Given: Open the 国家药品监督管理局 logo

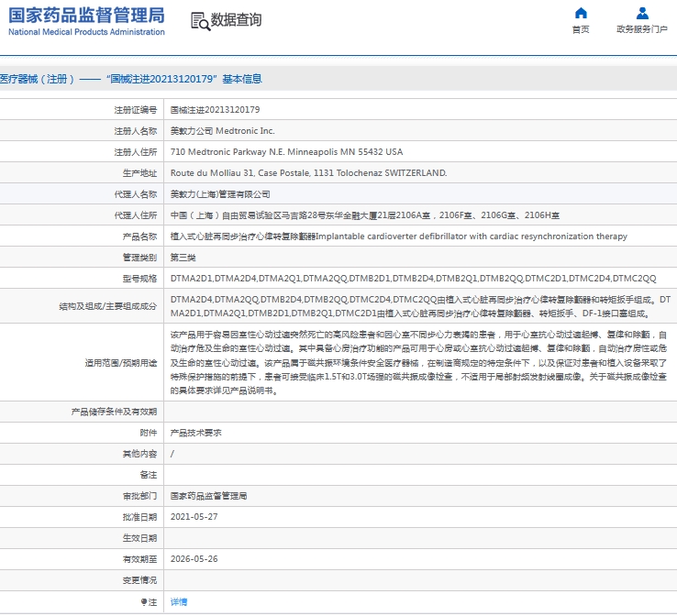Looking at the screenshot, I should click(86, 21).
